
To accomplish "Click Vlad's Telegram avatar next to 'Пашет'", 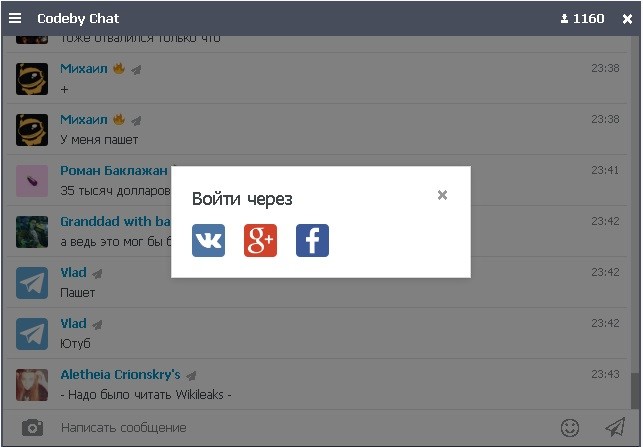I will (x=32, y=283).
